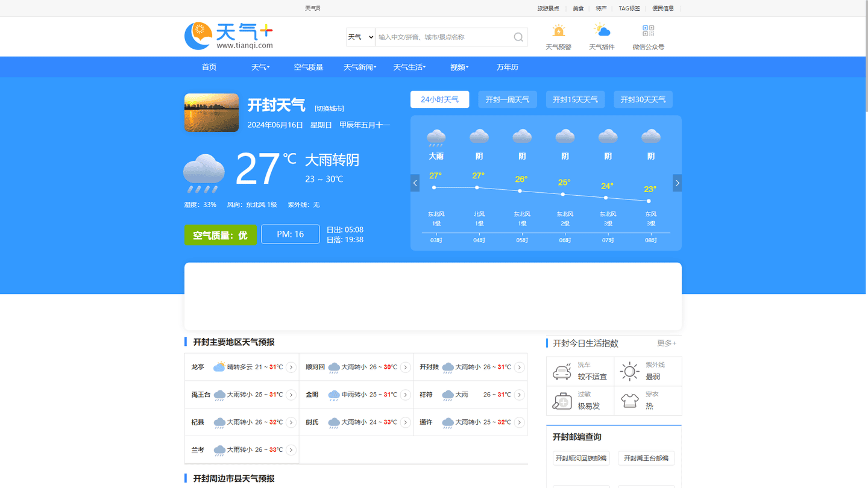Image resolution: width=868 pixels, height=488 pixels.
Task: Open the 微信公众号 QR code icon
Action: click(x=649, y=31)
